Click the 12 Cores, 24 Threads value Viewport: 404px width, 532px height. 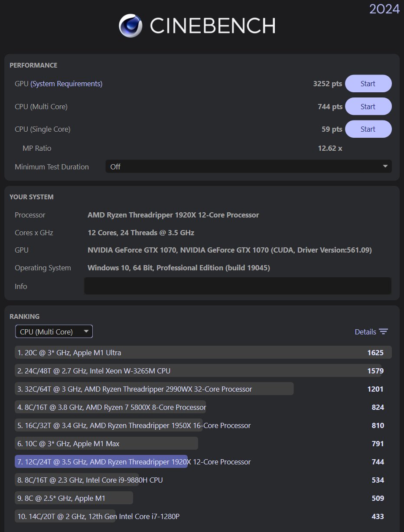pos(141,233)
